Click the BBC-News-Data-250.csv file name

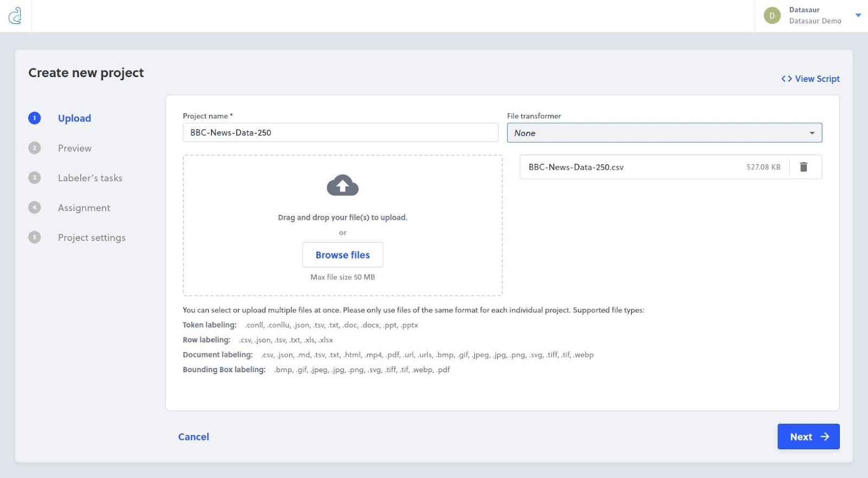[576, 167]
